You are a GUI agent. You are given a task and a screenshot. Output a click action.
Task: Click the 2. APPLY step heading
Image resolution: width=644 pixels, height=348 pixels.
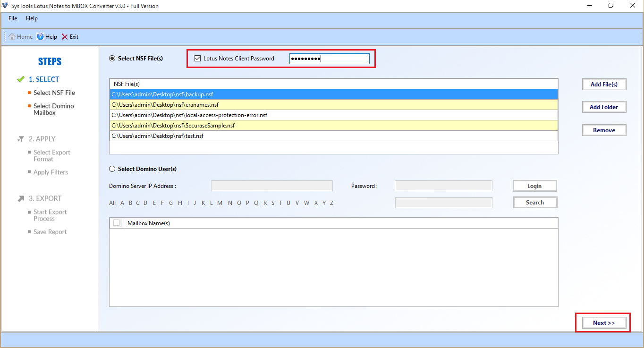[x=42, y=139]
